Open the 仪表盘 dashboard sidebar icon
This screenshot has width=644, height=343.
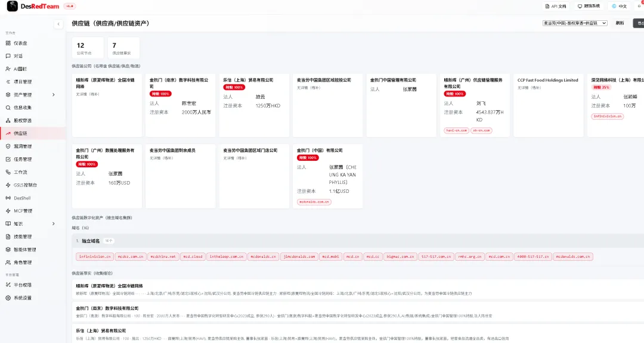point(8,43)
